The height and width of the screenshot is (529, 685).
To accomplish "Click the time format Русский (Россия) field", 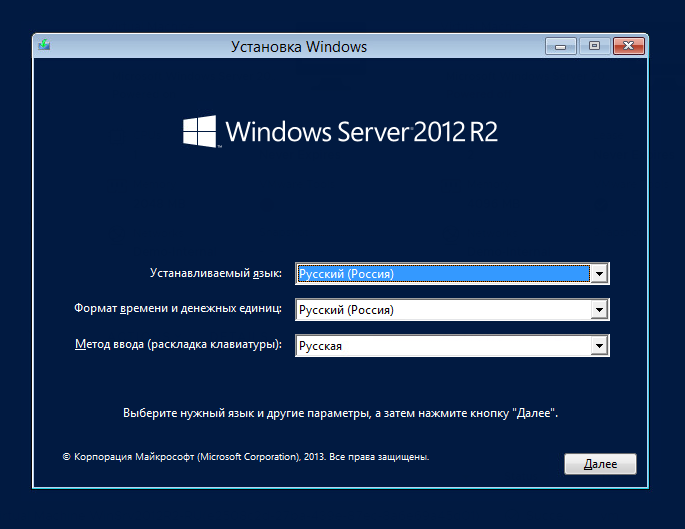I will coord(452,310).
